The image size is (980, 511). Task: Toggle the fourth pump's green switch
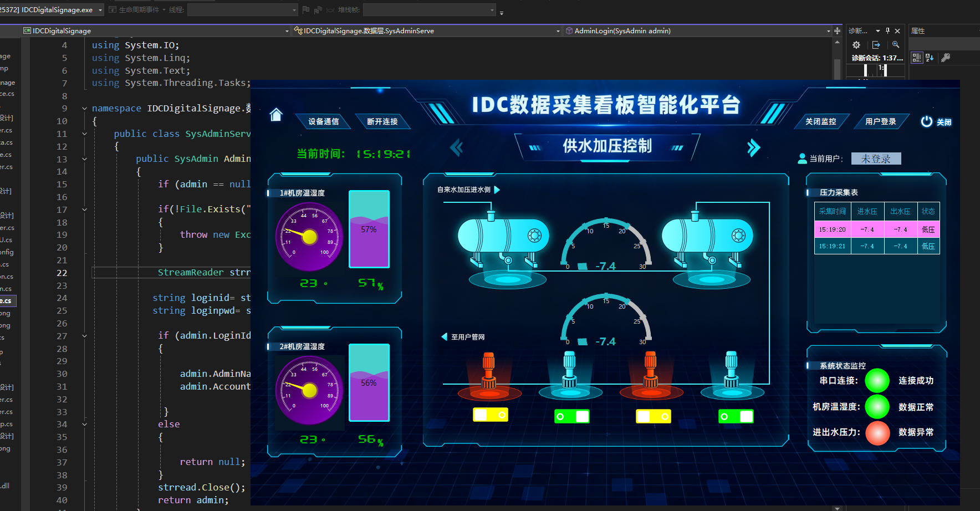point(736,416)
